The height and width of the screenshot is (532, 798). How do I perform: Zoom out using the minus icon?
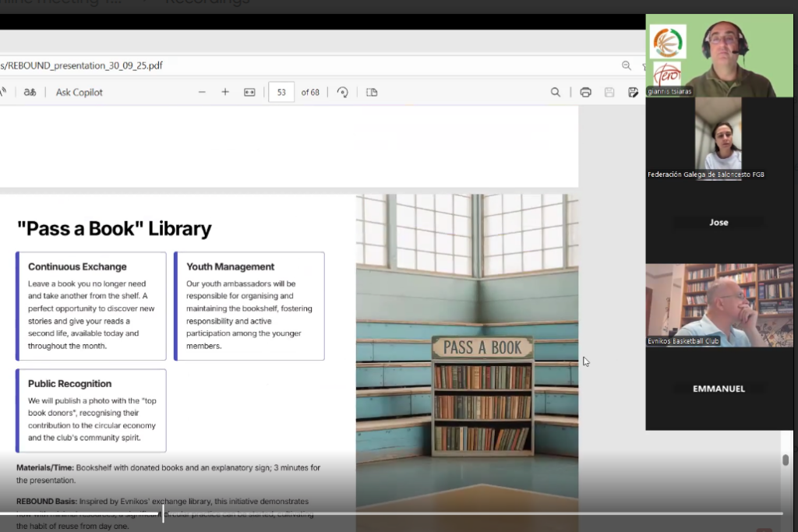click(x=202, y=92)
